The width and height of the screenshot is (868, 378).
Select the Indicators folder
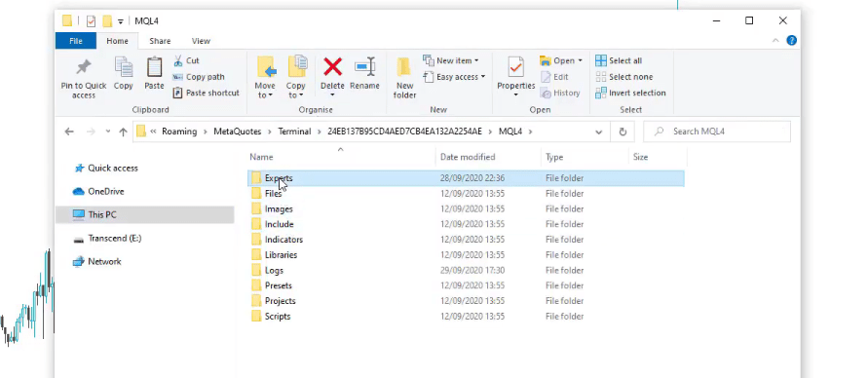click(284, 240)
